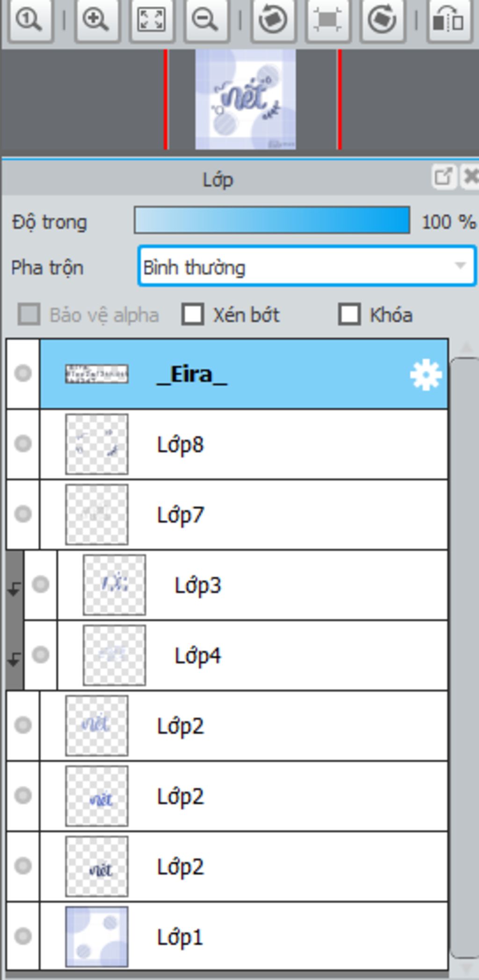Viewport: 479px width, 980px height.
Task: Zoom out with the magnifier minus icon
Action: pyautogui.click(x=205, y=20)
